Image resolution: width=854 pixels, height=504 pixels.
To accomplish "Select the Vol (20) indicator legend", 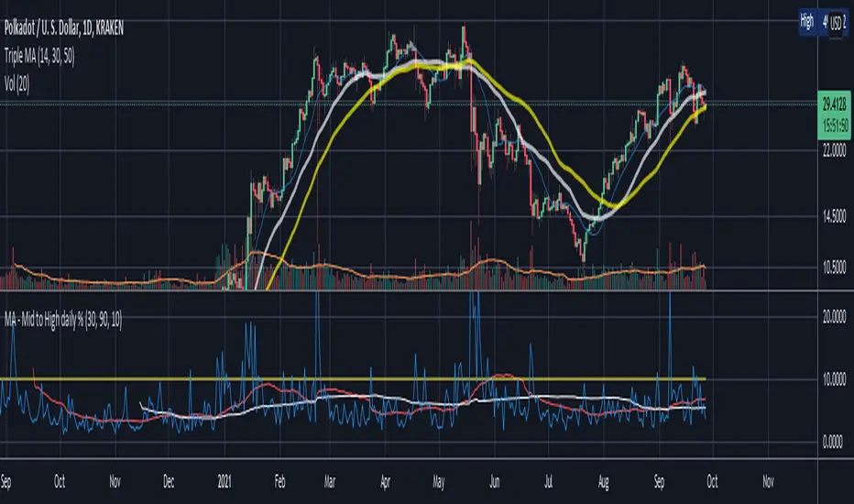I will pyautogui.click(x=16, y=84).
